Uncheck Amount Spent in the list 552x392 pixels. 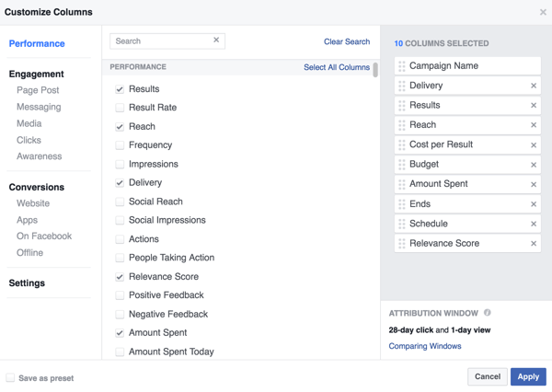120,333
